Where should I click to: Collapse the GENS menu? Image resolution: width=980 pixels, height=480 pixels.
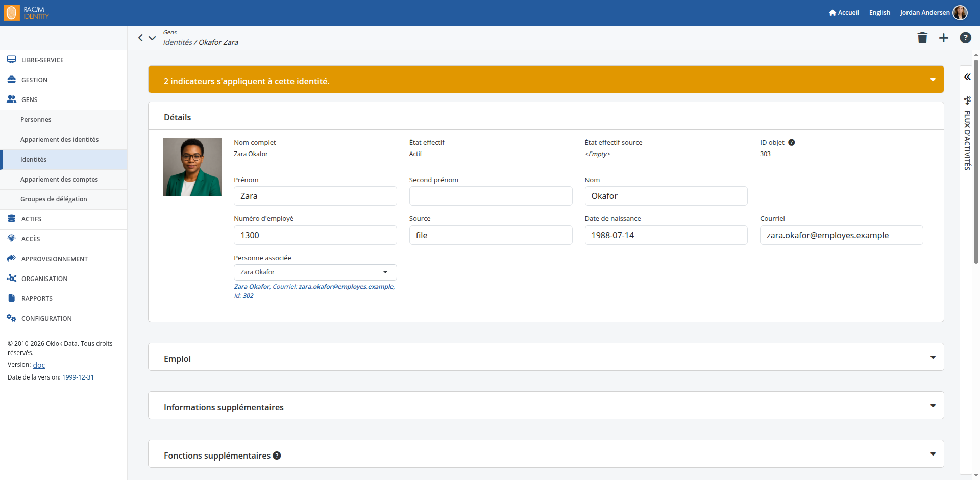click(63, 100)
